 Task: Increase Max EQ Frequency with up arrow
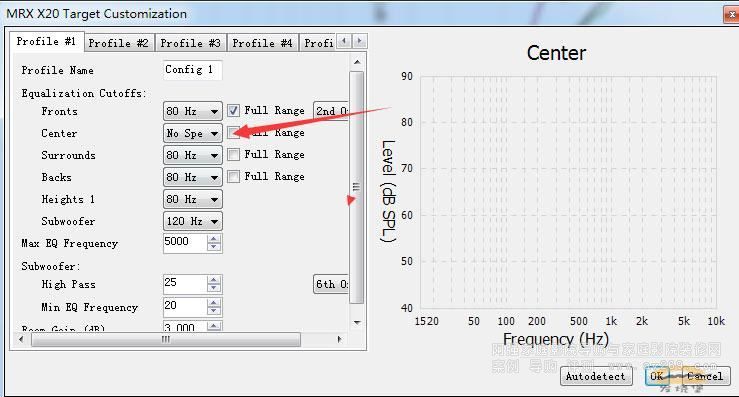click(214, 239)
